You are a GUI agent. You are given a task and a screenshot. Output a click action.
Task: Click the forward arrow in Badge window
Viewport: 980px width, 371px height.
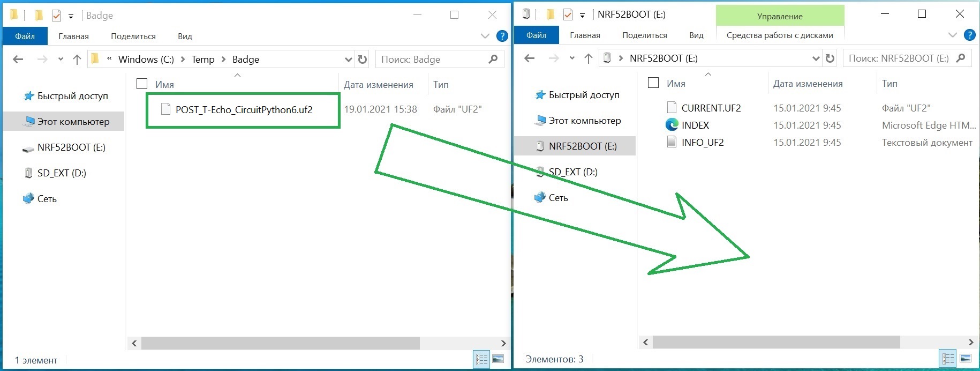pos(42,60)
